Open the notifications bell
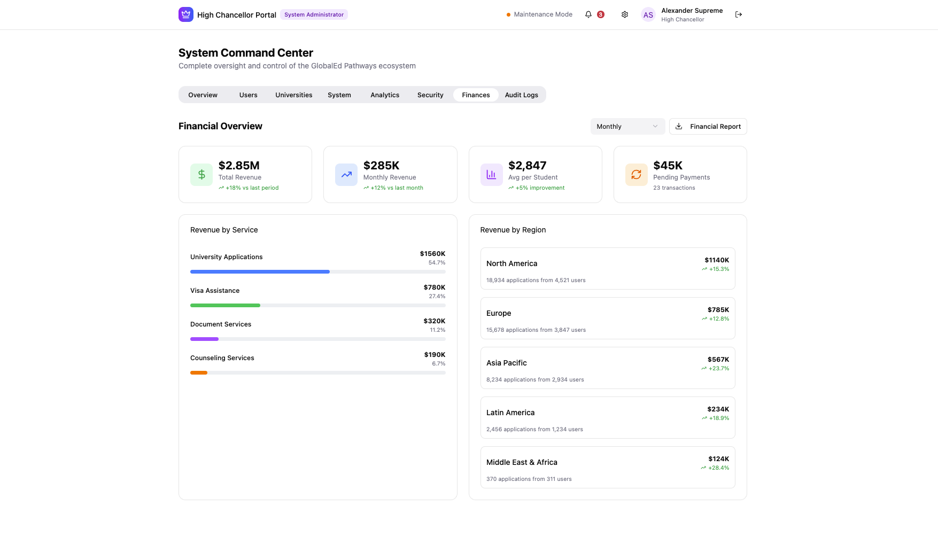Image resolution: width=938 pixels, height=560 pixels. (588, 14)
